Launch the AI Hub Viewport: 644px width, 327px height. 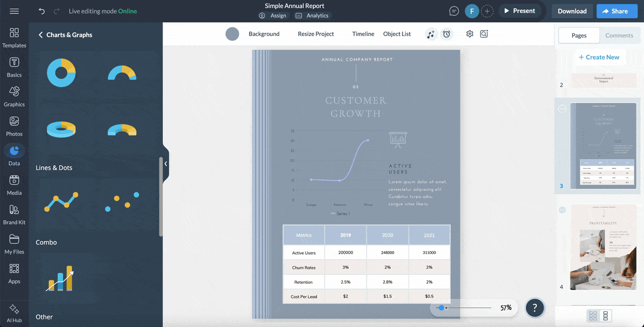14,311
